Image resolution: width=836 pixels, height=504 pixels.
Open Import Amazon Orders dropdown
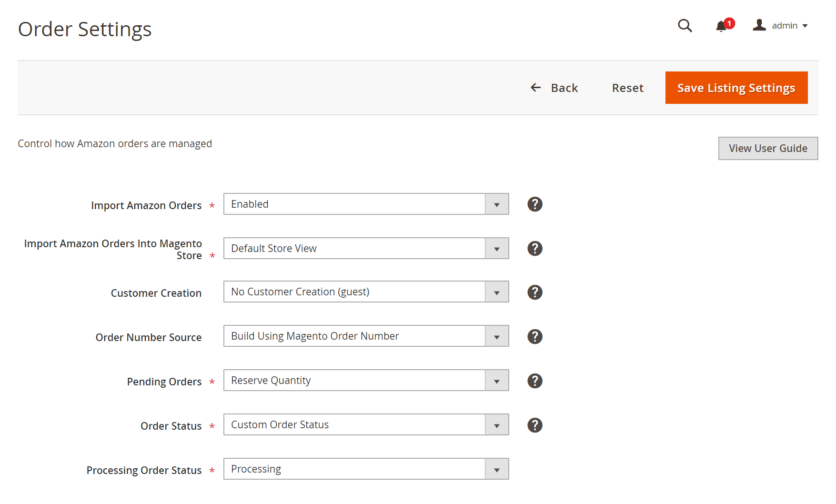(x=366, y=204)
